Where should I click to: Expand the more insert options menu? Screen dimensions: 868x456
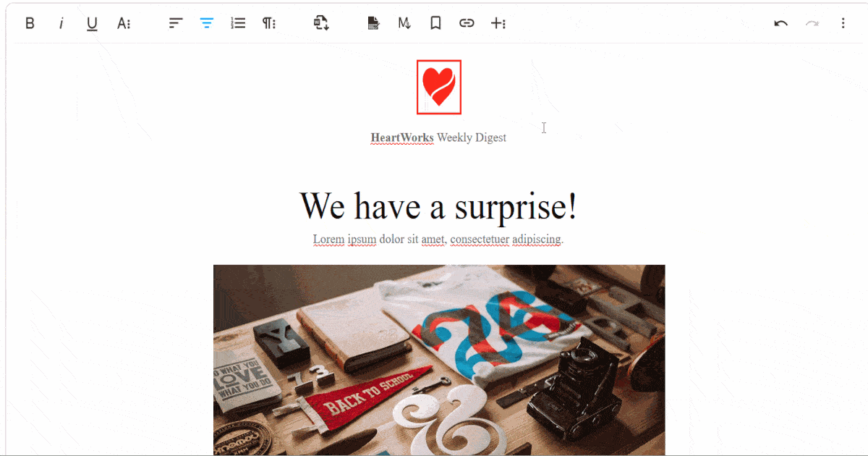(x=498, y=23)
